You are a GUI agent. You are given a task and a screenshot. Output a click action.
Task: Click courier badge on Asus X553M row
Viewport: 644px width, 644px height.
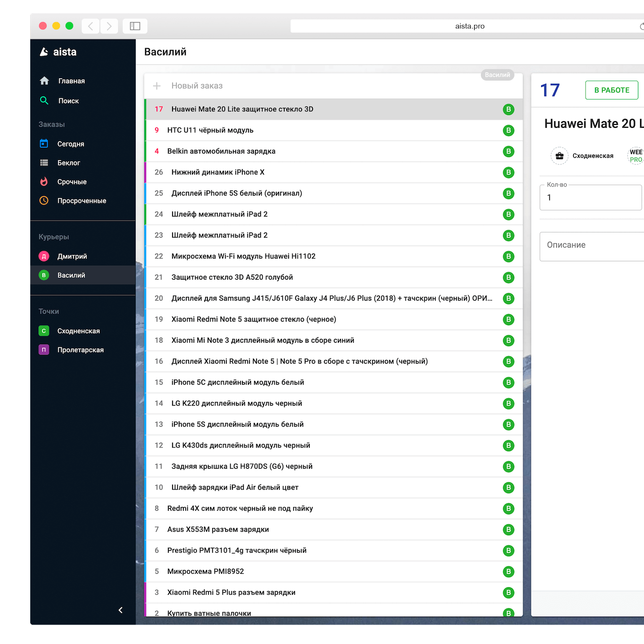click(x=508, y=529)
